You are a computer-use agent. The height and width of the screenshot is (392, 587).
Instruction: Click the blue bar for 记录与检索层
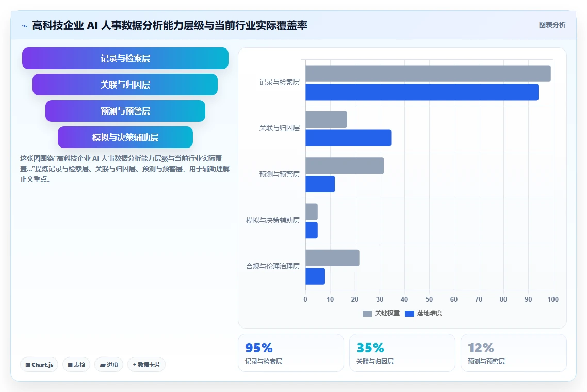[x=422, y=92]
